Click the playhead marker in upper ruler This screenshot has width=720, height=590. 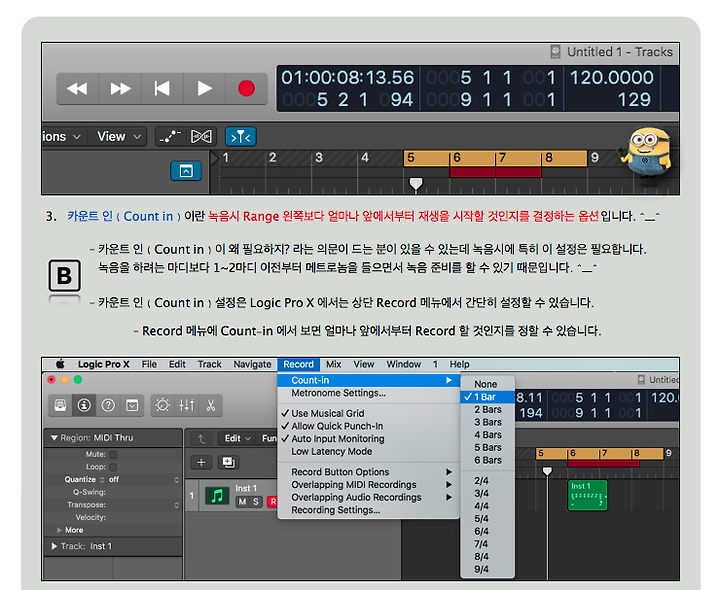point(416,184)
